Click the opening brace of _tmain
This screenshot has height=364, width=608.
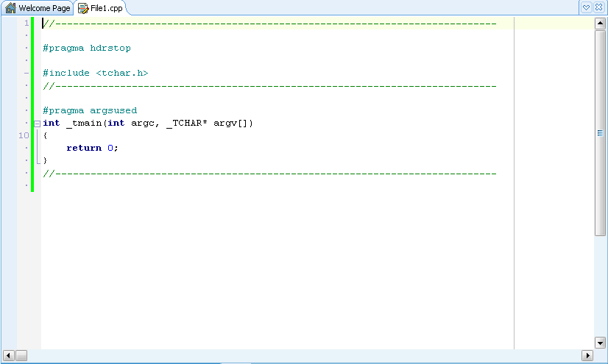click(x=46, y=135)
